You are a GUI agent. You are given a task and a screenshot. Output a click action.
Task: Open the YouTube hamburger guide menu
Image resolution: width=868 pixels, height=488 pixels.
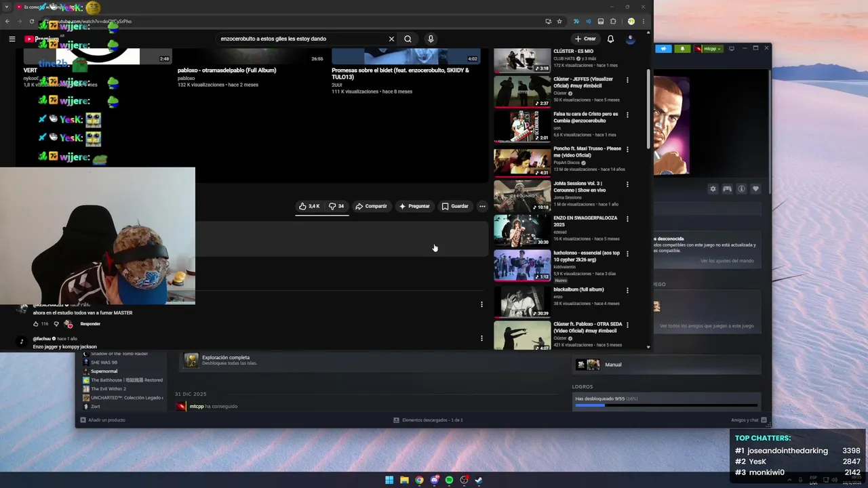pyautogui.click(x=12, y=39)
